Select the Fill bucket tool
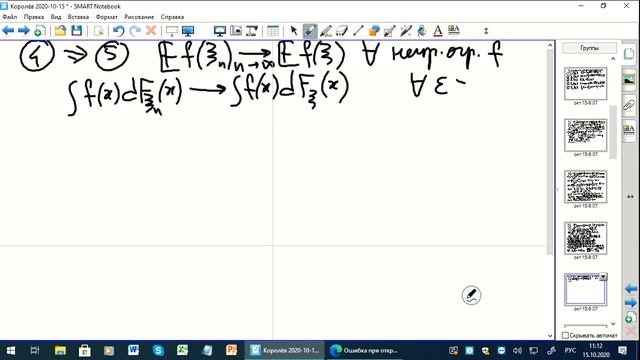This screenshot has height=360, width=640. [422, 31]
